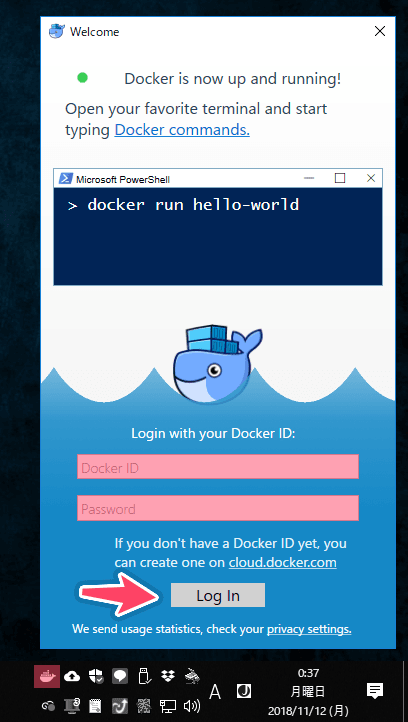This screenshot has height=722, width=408.
Task: Click the Docker whale logo in title bar
Action: (x=57, y=31)
